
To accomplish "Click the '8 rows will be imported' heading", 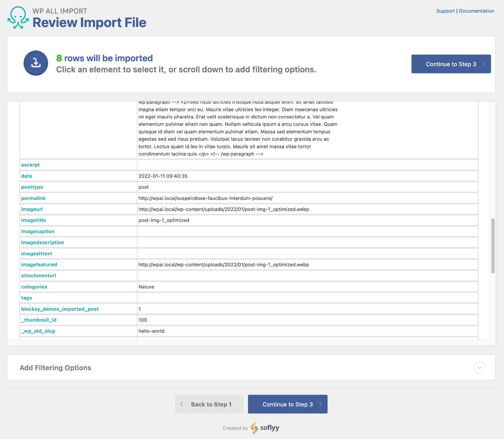I will [104, 58].
